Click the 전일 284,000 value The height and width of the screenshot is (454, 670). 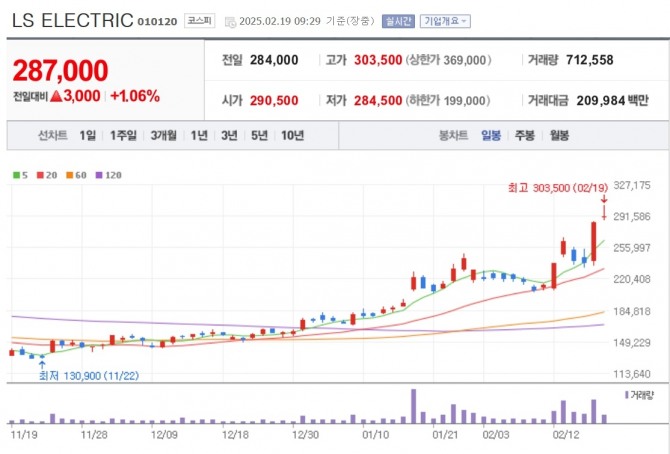(x=274, y=60)
